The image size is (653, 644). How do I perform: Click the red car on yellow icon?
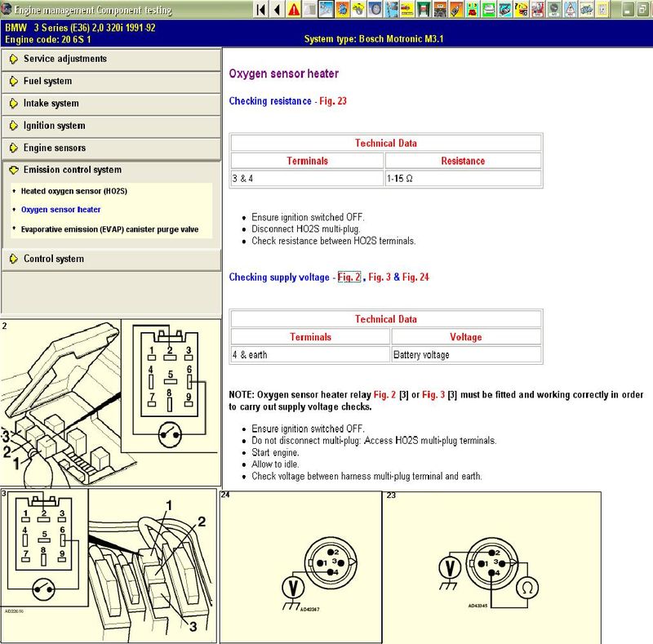click(x=406, y=9)
